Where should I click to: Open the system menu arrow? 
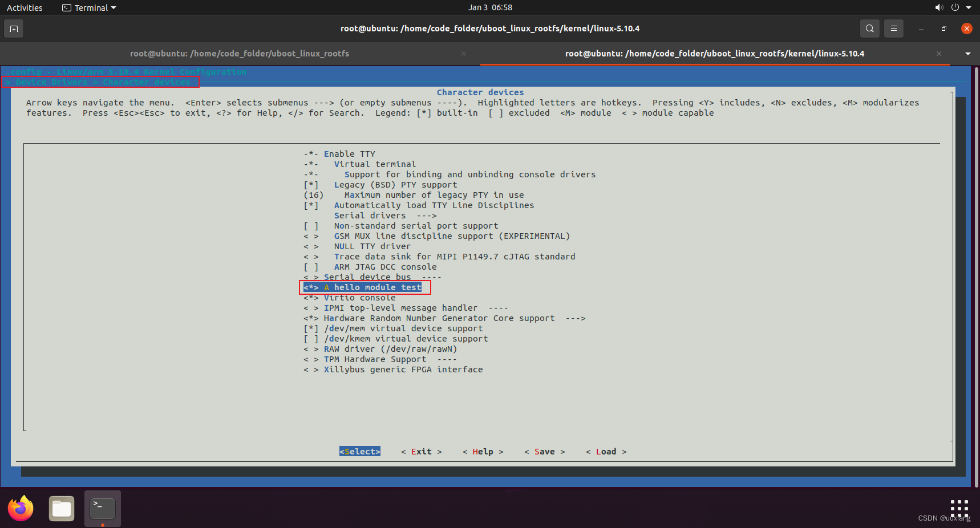pos(969,8)
